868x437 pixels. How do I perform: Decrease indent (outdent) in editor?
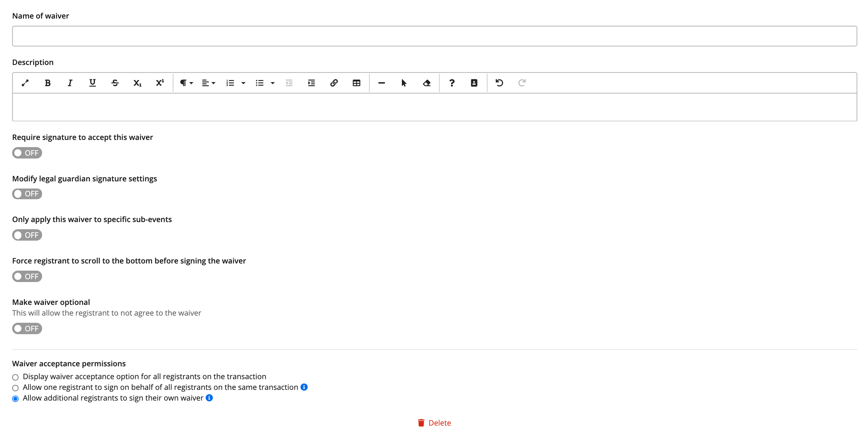(x=289, y=83)
